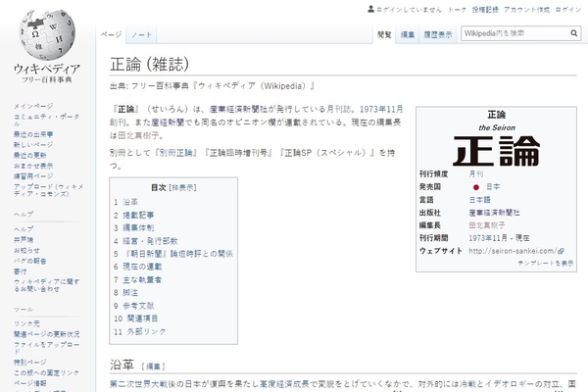The width and height of the screenshot is (588, 392).
Task: Open この版への固定リンク link
Action: [x=46, y=372]
